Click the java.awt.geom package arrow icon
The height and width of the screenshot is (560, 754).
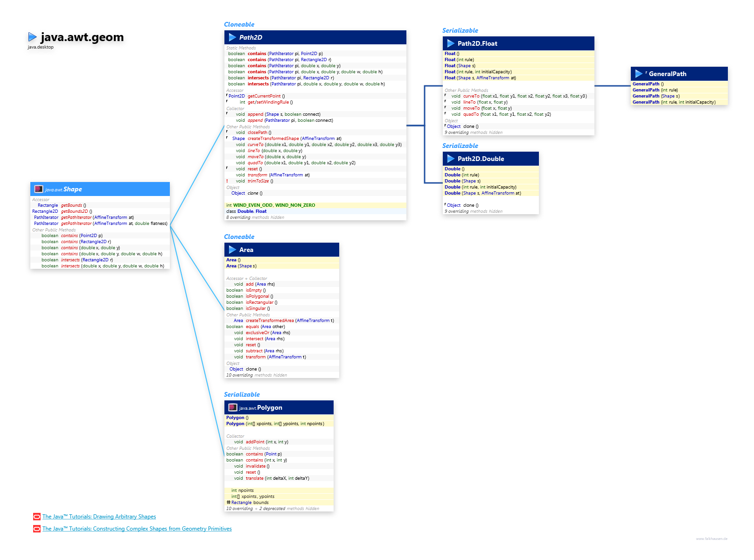pyautogui.click(x=33, y=37)
